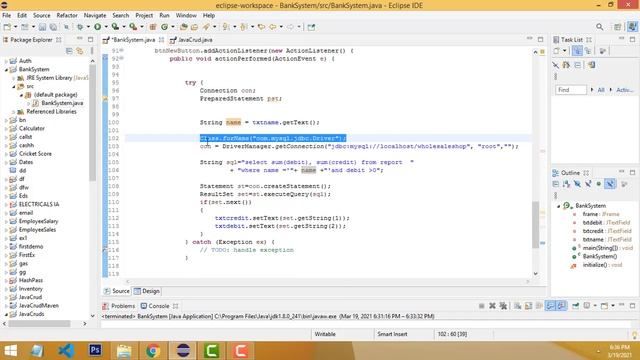Collapse the BankSystem project in Package Explorer

click(x=7, y=70)
